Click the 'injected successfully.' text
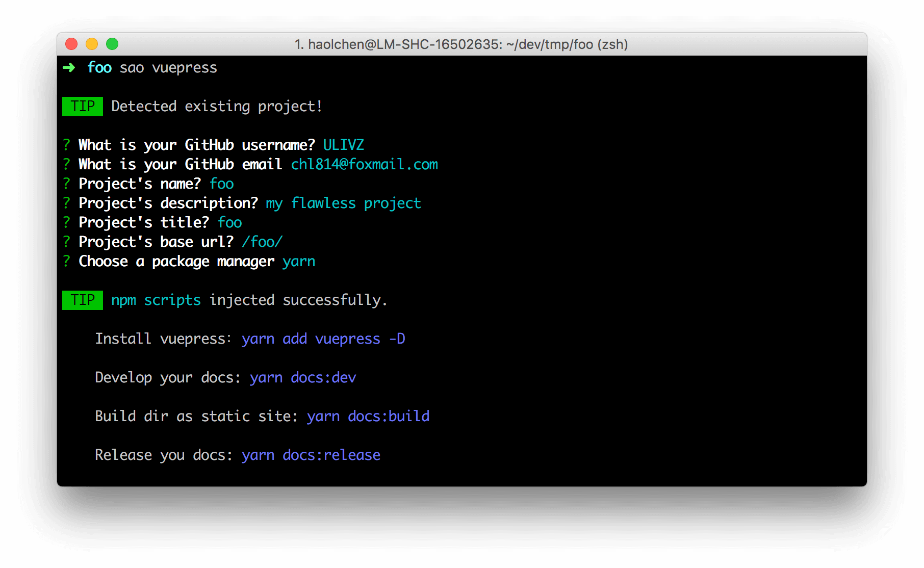This screenshot has width=924, height=568. click(298, 300)
